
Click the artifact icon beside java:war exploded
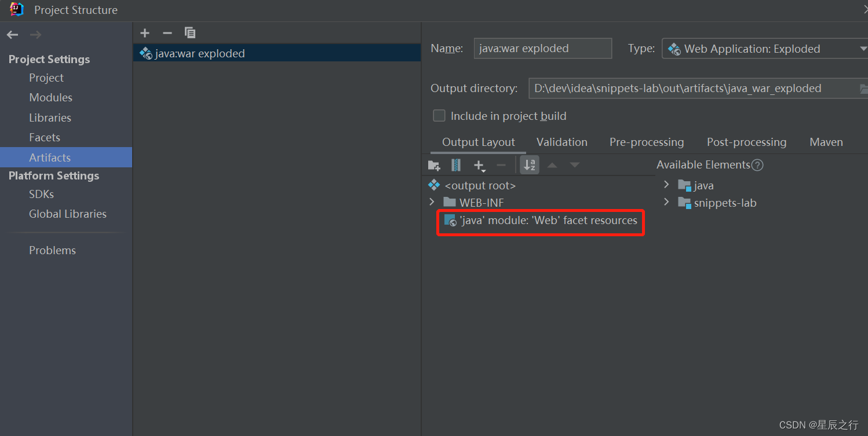pyautogui.click(x=146, y=53)
